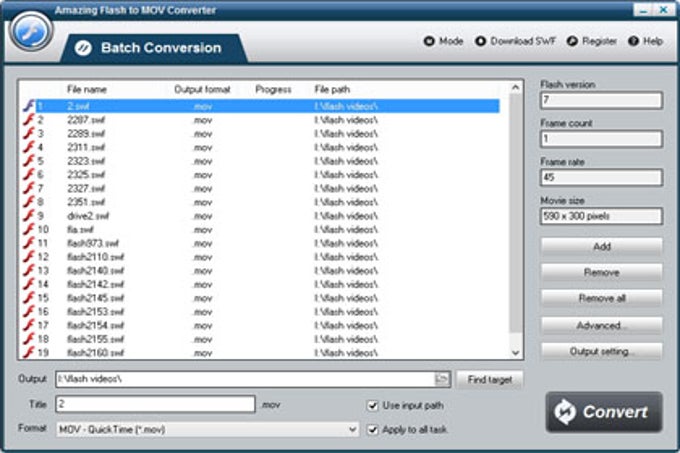Click the browse folder icon in Output field
This screenshot has height=453, width=680.
pos(441,379)
